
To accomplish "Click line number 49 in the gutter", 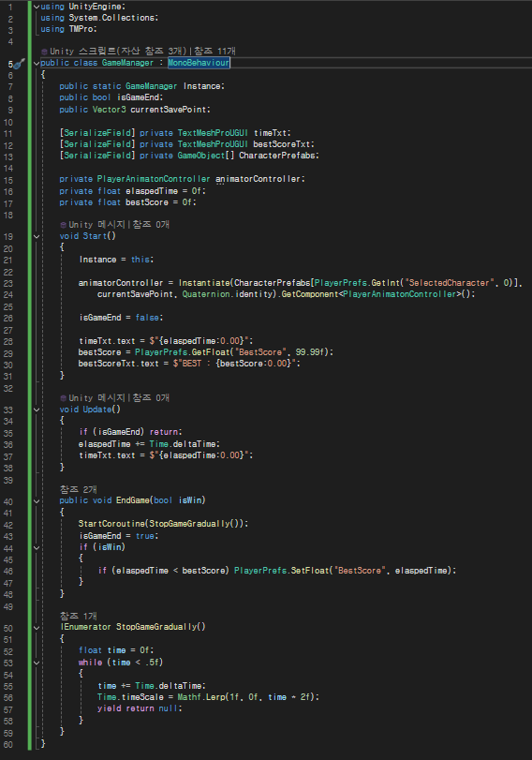I will click(8, 607).
